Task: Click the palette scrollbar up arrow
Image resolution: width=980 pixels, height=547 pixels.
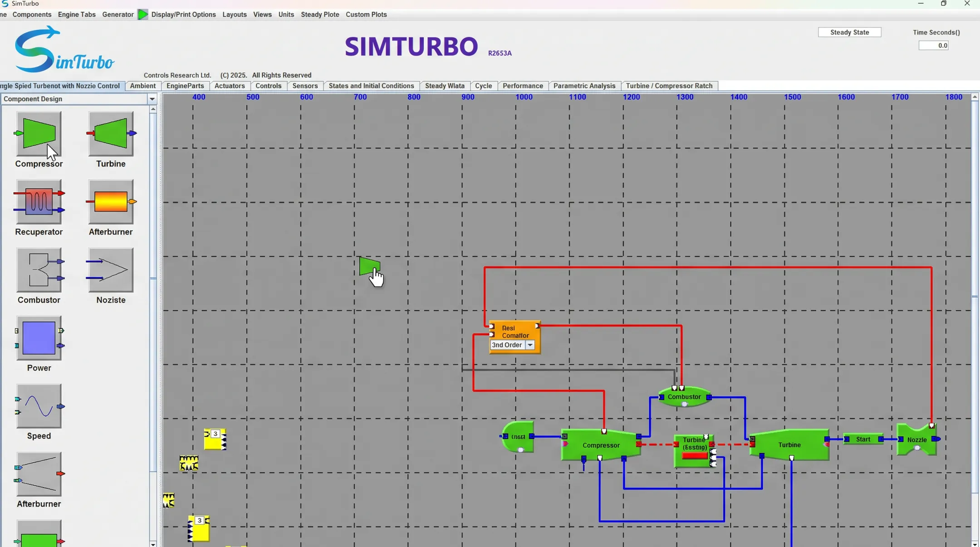Action: tap(153, 109)
